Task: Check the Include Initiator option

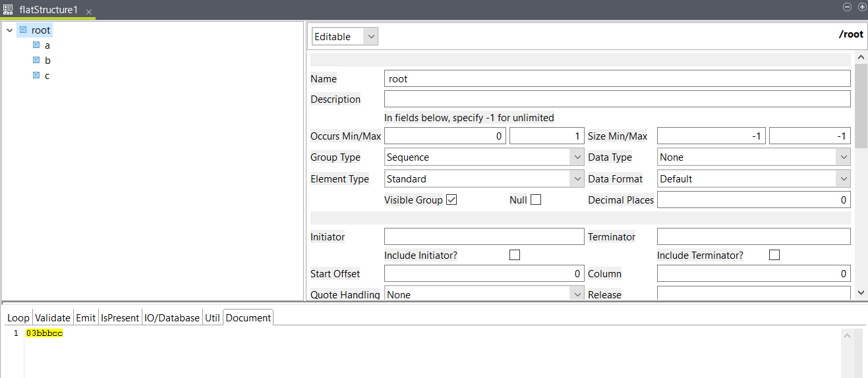Action: [x=515, y=255]
